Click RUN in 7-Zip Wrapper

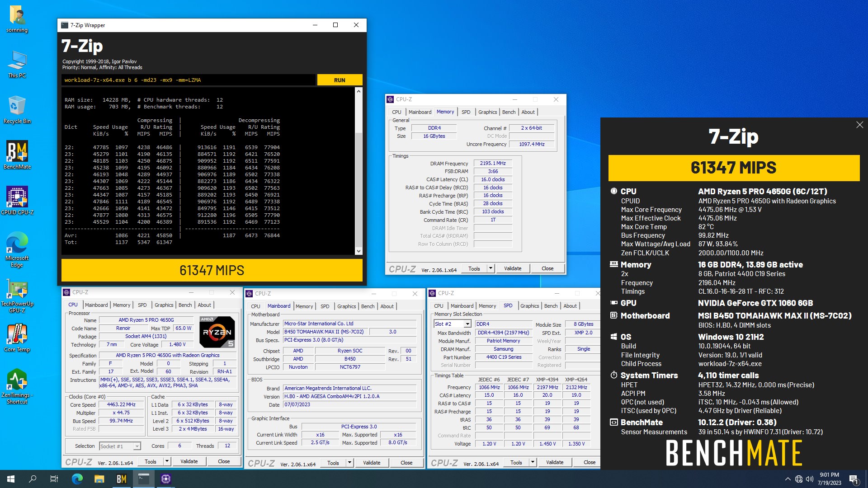pos(340,80)
